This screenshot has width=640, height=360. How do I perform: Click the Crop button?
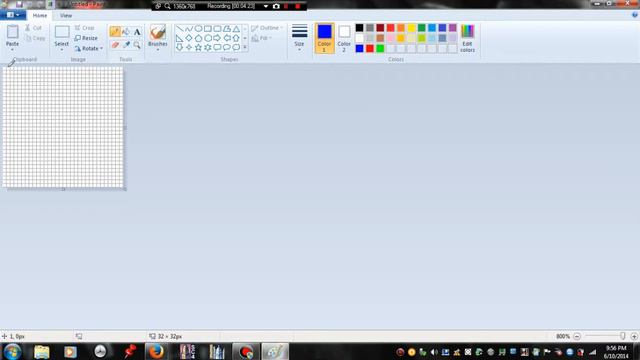coord(84,28)
